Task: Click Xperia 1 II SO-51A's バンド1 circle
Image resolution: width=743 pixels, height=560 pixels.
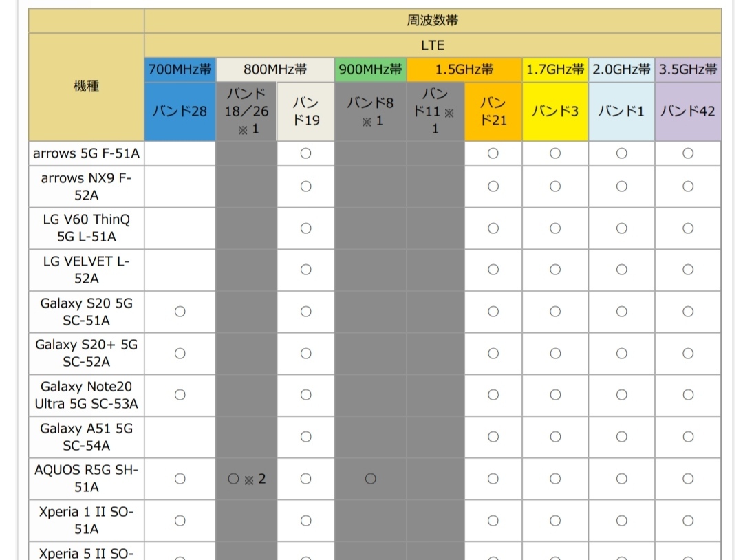Action: [621, 521]
